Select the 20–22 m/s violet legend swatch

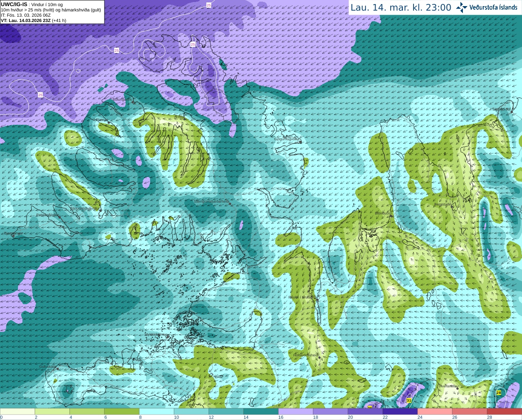tap(365, 411)
